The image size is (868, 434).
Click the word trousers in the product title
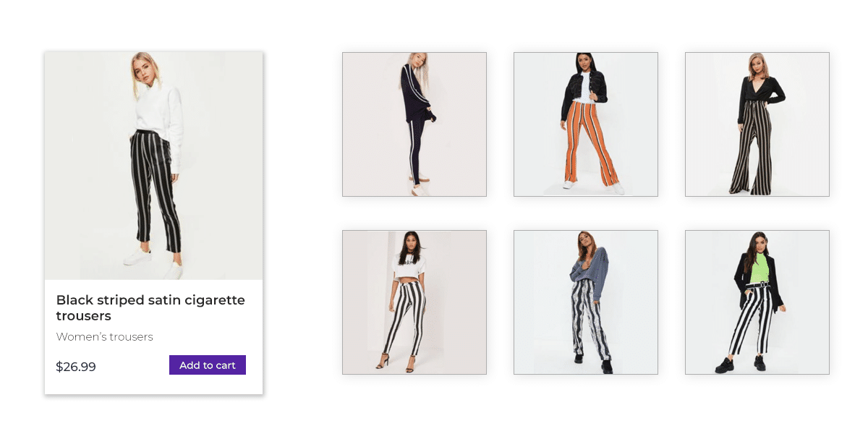[83, 316]
